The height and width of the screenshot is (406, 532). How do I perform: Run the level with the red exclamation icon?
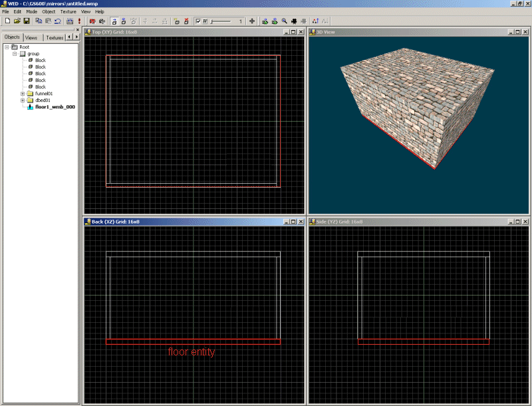point(79,21)
